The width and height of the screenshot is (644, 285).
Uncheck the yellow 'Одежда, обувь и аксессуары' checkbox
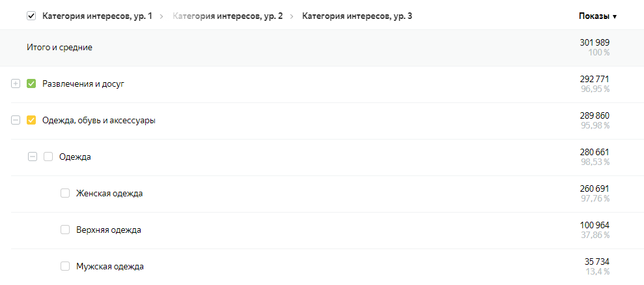coord(31,121)
